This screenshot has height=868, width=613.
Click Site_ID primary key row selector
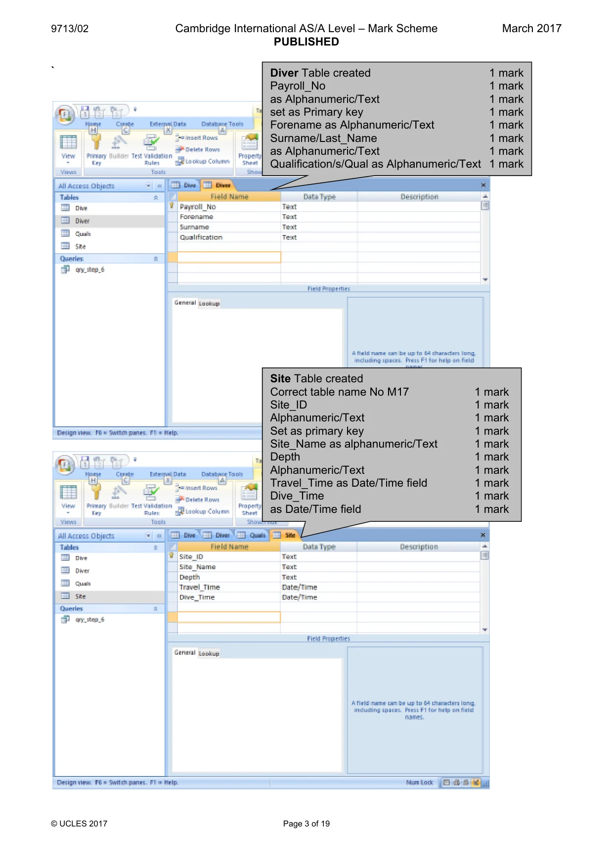pyautogui.click(x=172, y=556)
